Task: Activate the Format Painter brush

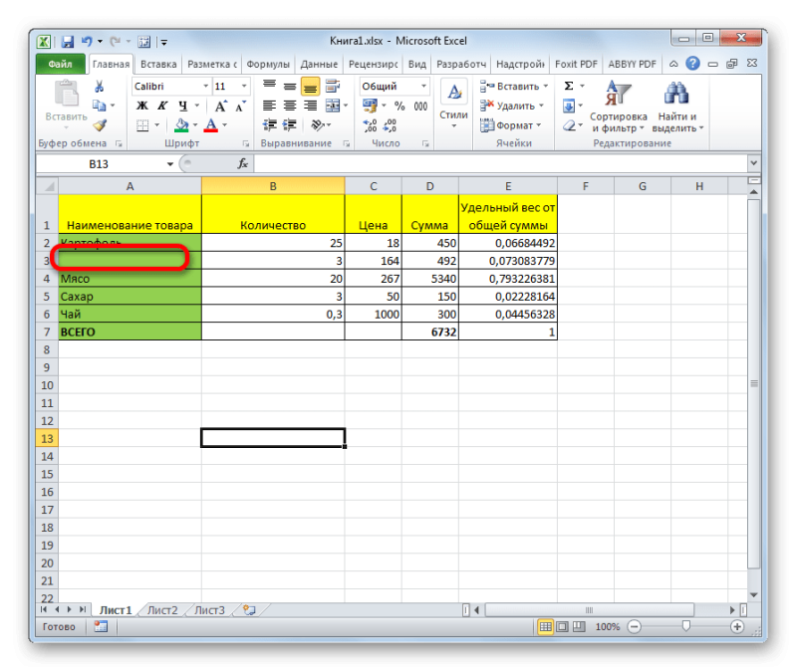Action: coord(100,125)
